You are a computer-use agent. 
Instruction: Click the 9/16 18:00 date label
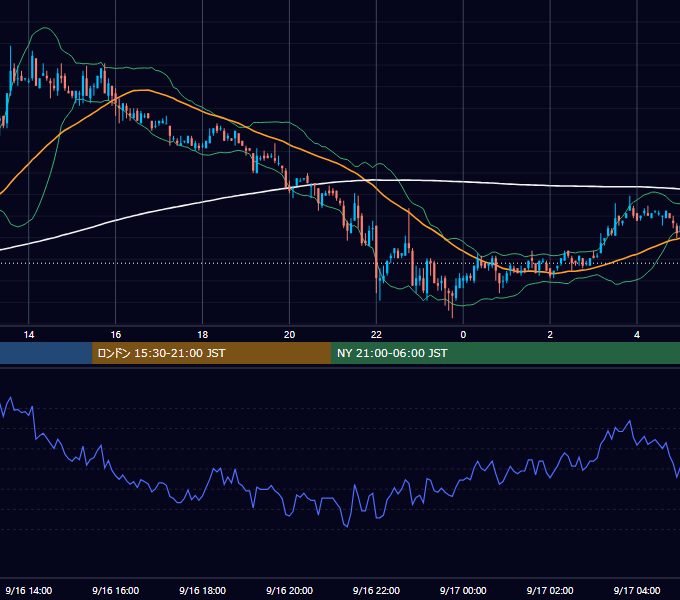[203, 590]
